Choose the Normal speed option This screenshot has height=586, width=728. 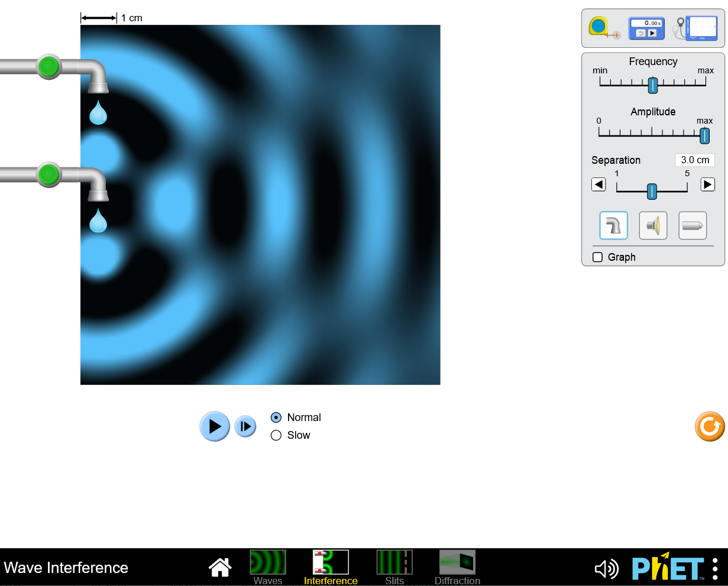click(x=276, y=418)
